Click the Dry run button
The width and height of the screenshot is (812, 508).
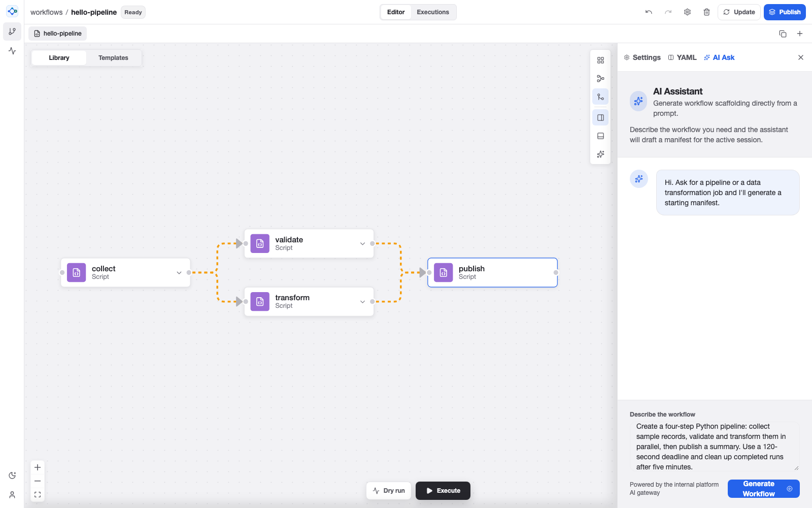pyautogui.click(x=389, y=491)
